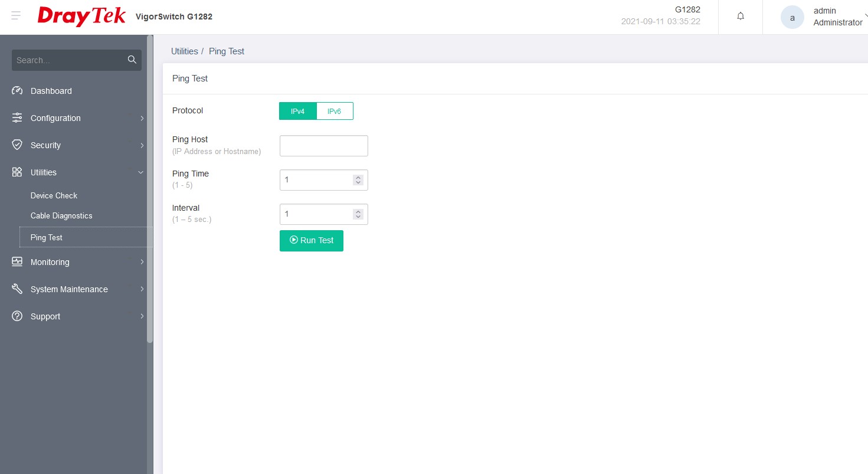
Task: Click the Run Test button
Action: [311, 240]
